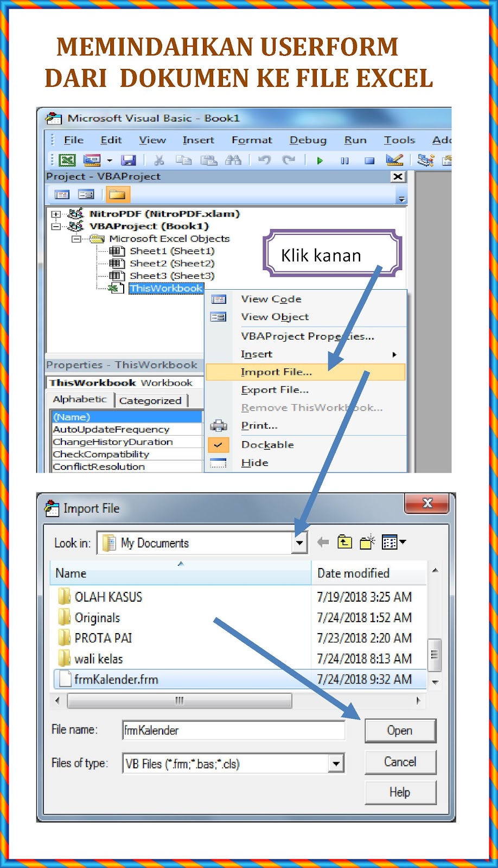The image size is (498, 868).
Task: Select the AutoUpdateFrequency property row
Action: tap(127, 430)
